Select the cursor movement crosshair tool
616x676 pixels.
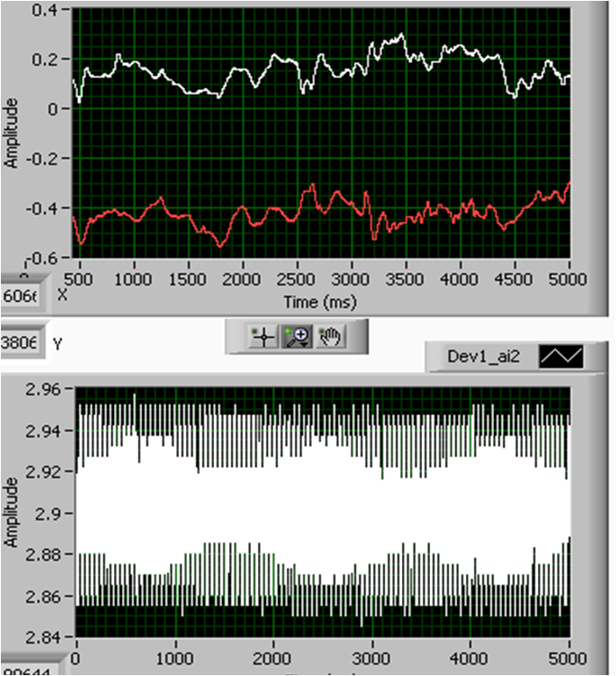(262, 337)
